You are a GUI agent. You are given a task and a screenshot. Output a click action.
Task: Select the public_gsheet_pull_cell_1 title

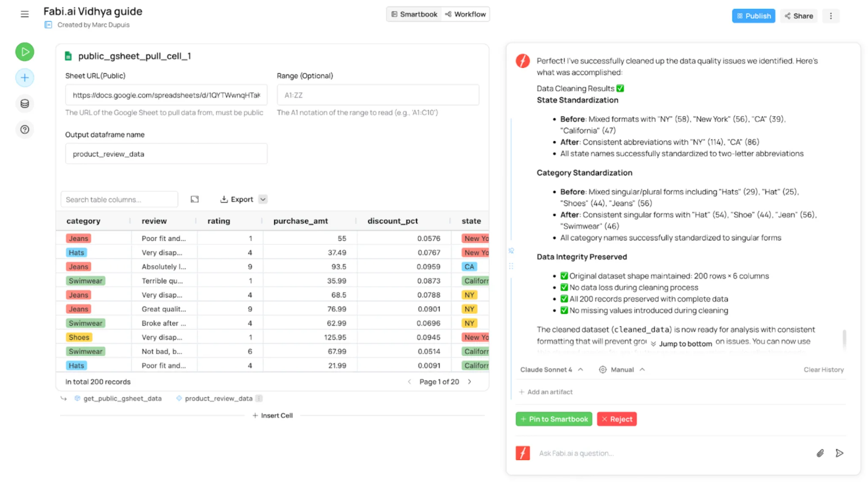pyautogui.click(x=134, y=56)
